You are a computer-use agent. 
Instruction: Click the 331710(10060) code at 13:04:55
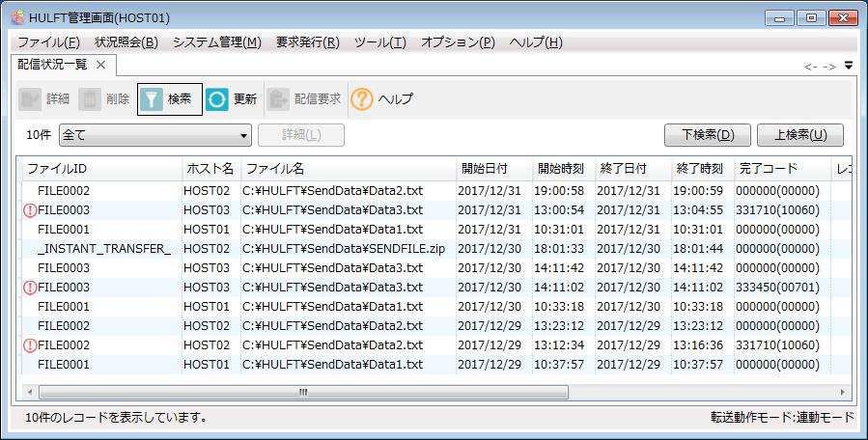[x=778, y=210]
